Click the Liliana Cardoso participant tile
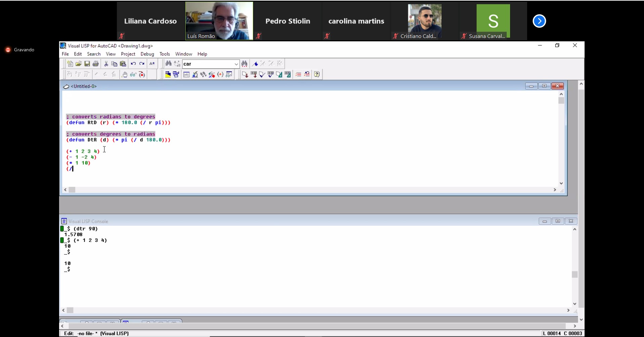644x337 pixels. pyautogui.click(x=150, y=21)
